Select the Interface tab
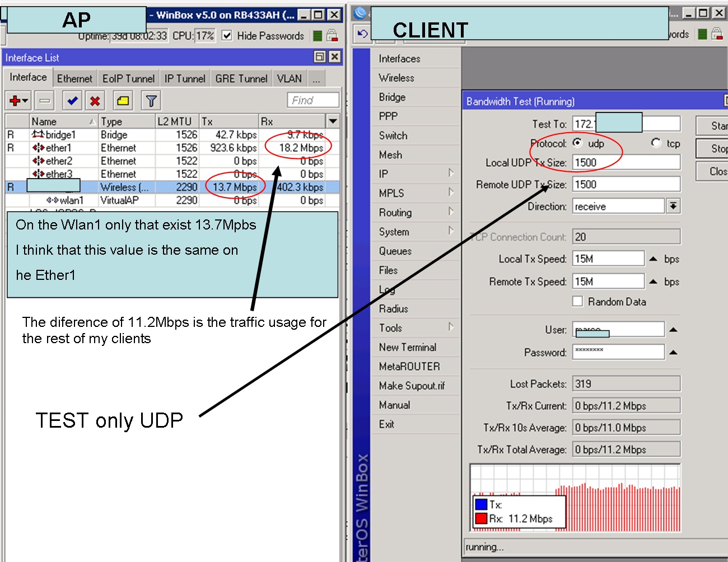Screen dimensions: 728x562 tap(28, 77)
